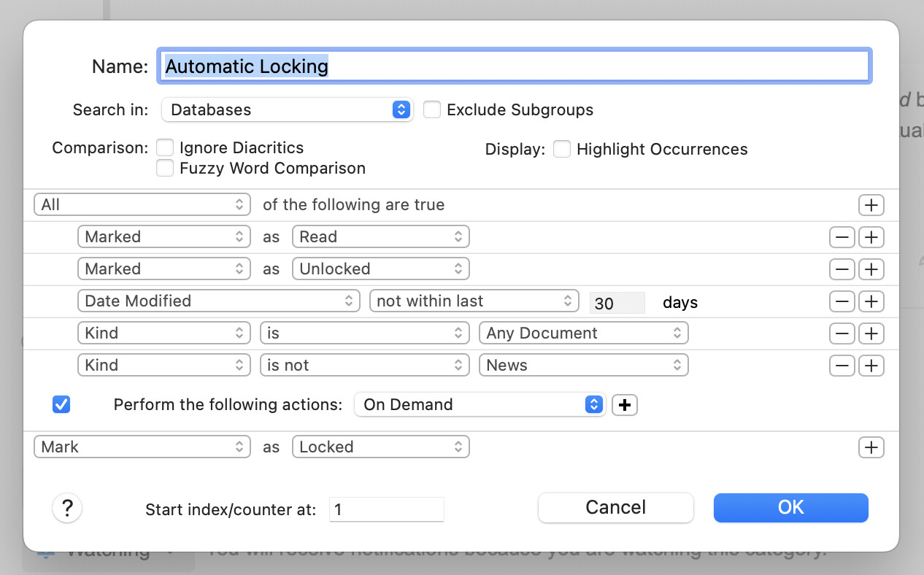The width and height of the screenshot is (924, 575).
Task: Remove the 'Kind is not News' condition
Action: pyautogui.click(x=842, y=366)
